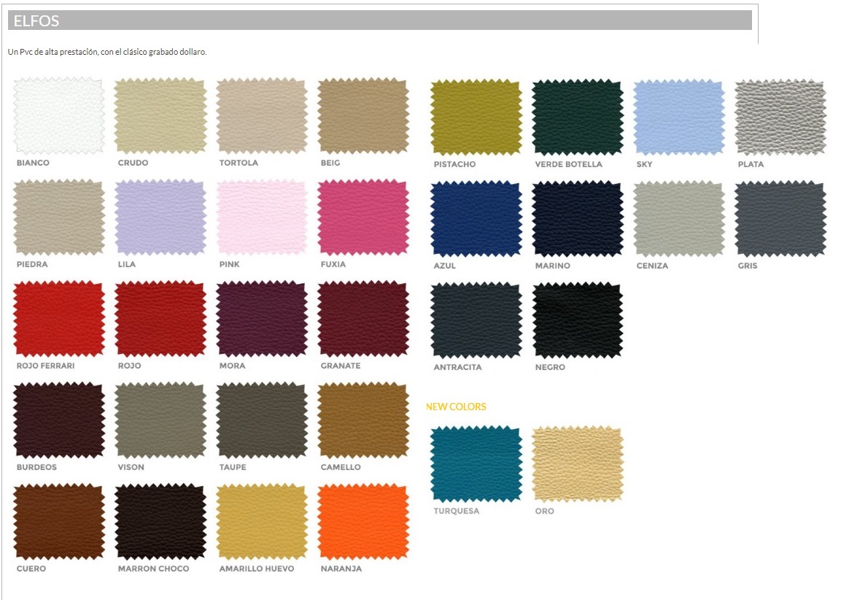Viewport: 868px width, 600px height.
Task: Click the Pvc description text
Action: 107,52
